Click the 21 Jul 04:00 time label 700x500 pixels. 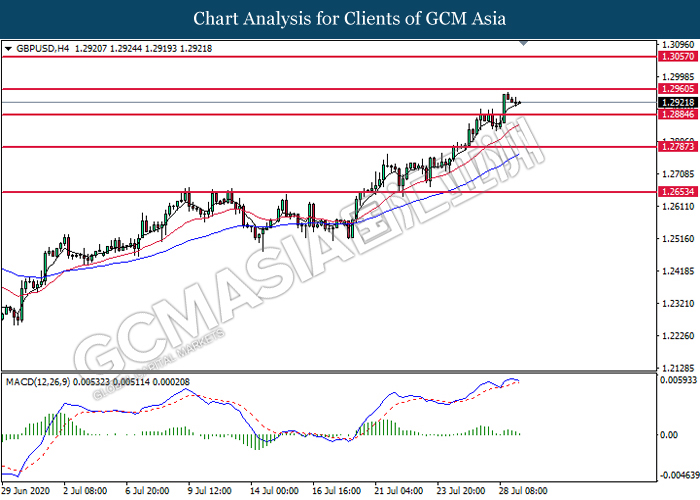coord(397,491)
